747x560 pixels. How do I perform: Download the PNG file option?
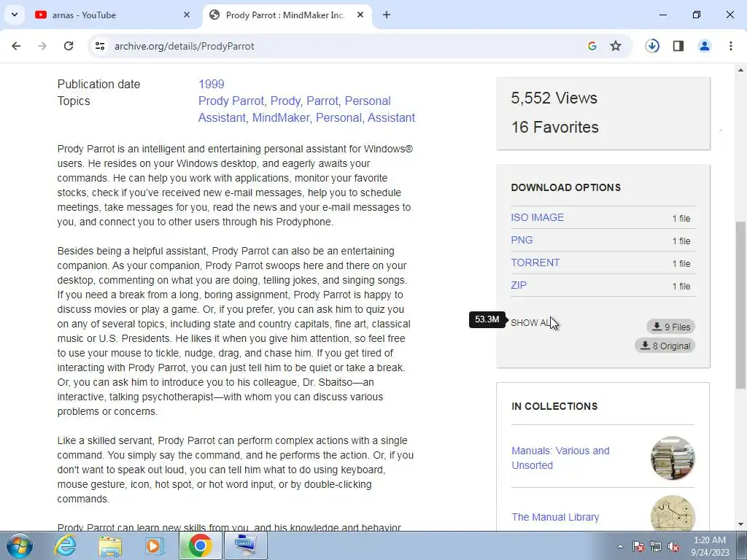pos(522,240)
